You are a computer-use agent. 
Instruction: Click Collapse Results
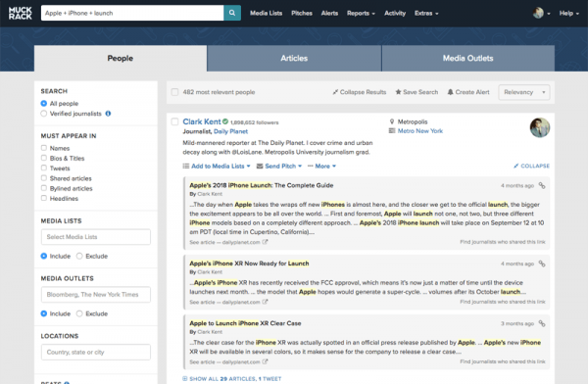pyautogui.click(x=360, y=92)
